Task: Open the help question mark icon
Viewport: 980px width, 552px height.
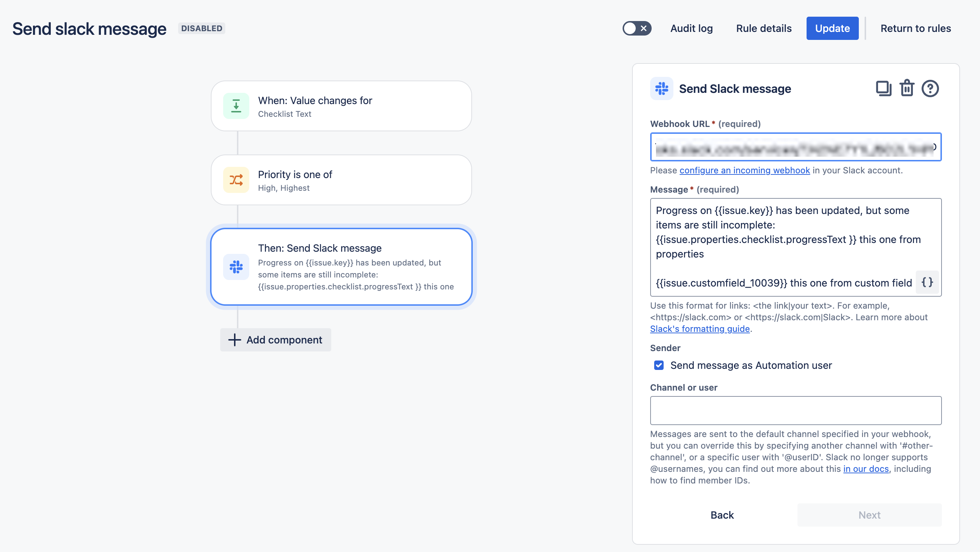Action: pos(930,88)
